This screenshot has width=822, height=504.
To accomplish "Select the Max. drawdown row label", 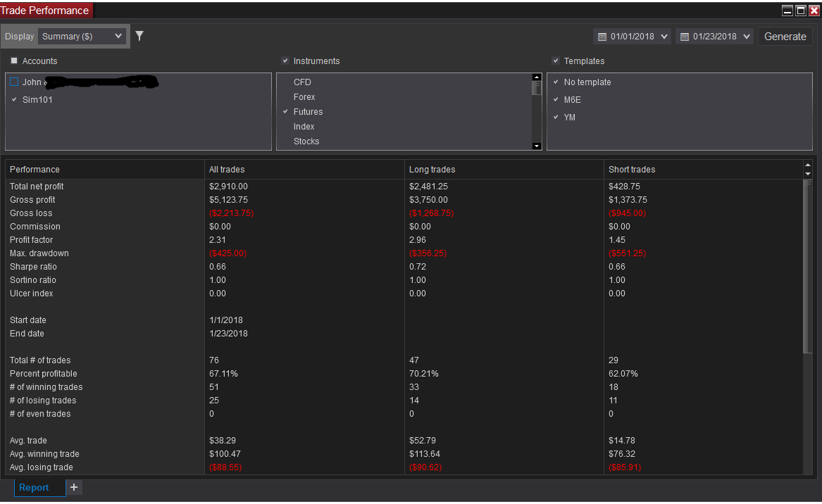I will 39,253.
